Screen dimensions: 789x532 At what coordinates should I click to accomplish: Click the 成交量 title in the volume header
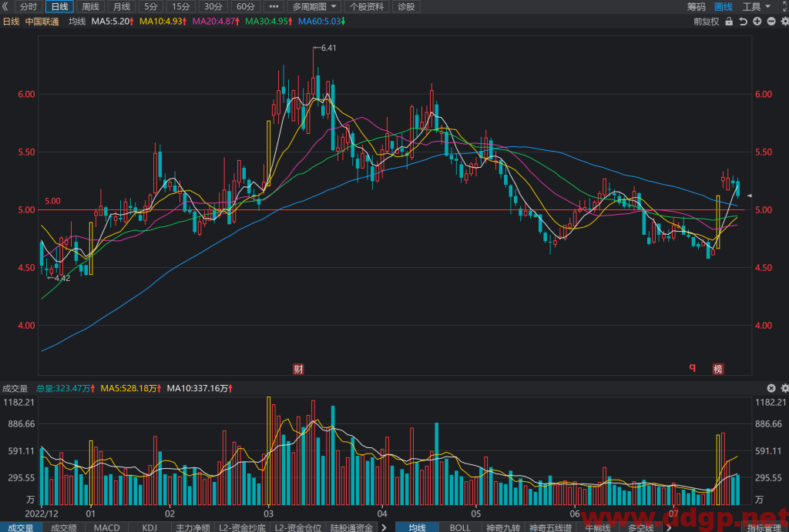tap(15, 388)
